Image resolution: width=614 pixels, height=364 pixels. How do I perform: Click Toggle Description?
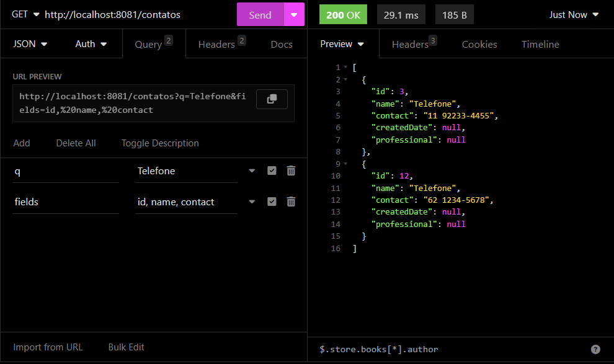click(160, 143)
